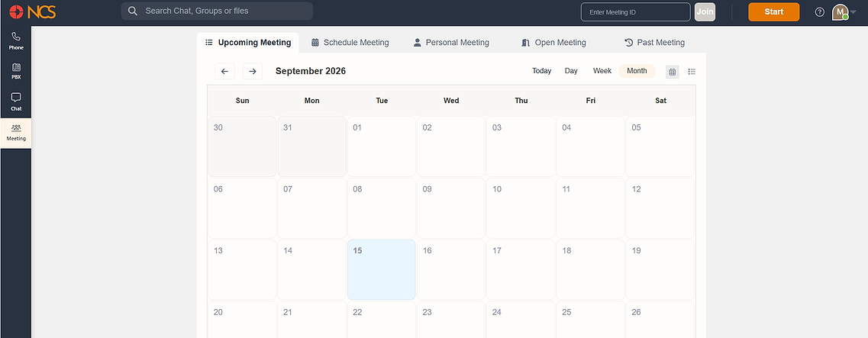Select the day cell 16
Image resolution: width=868 pixels, height=338 pixels.
451,269
